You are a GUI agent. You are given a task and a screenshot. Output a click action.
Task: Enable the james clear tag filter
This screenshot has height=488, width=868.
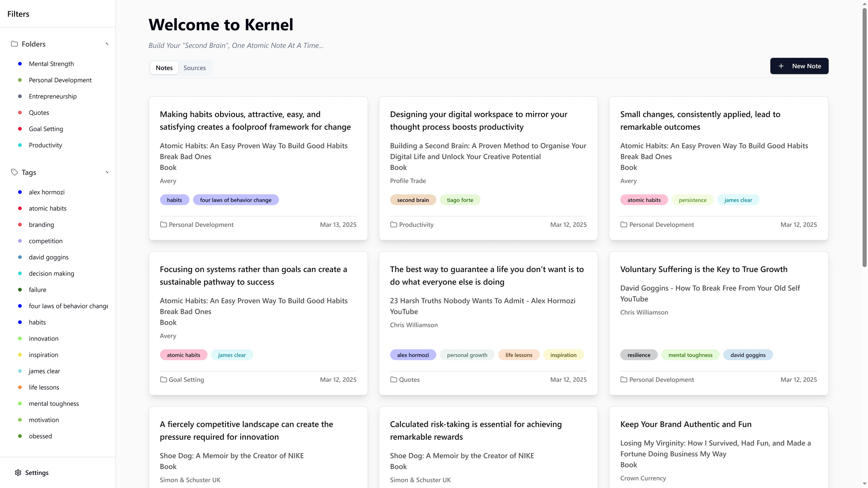44,371
